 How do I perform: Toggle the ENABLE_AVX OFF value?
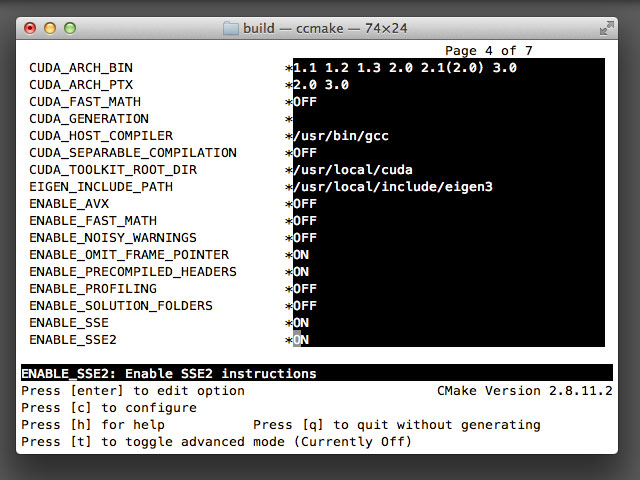click(x=305, y=204)
